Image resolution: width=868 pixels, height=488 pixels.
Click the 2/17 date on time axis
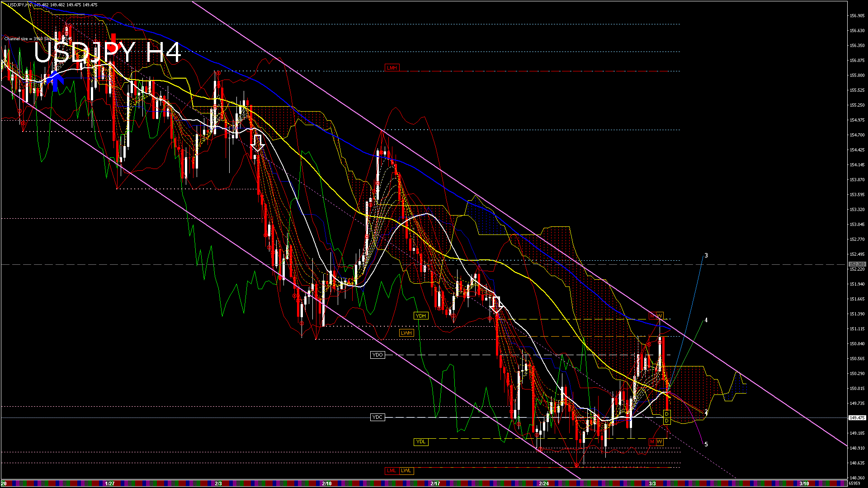click(x=435, y=483)
